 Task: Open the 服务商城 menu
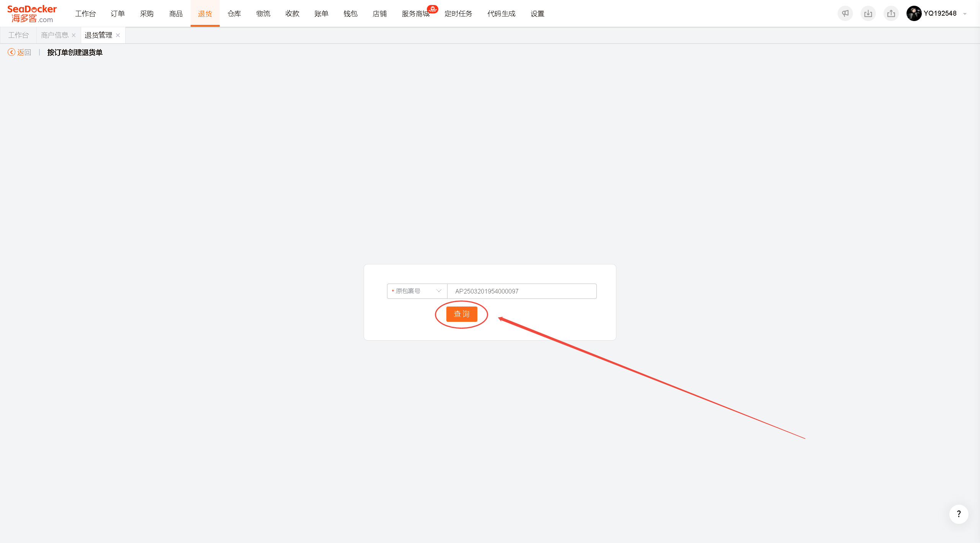point(416,14)
